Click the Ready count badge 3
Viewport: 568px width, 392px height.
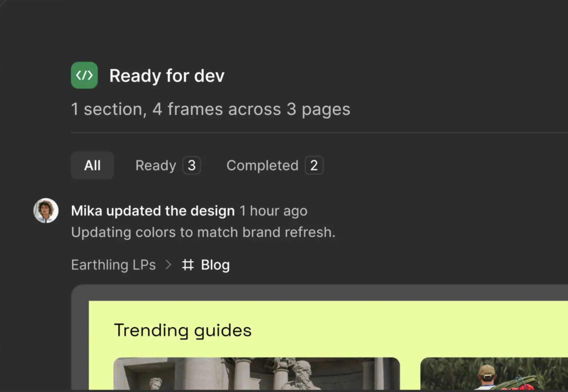click(192, 165)
